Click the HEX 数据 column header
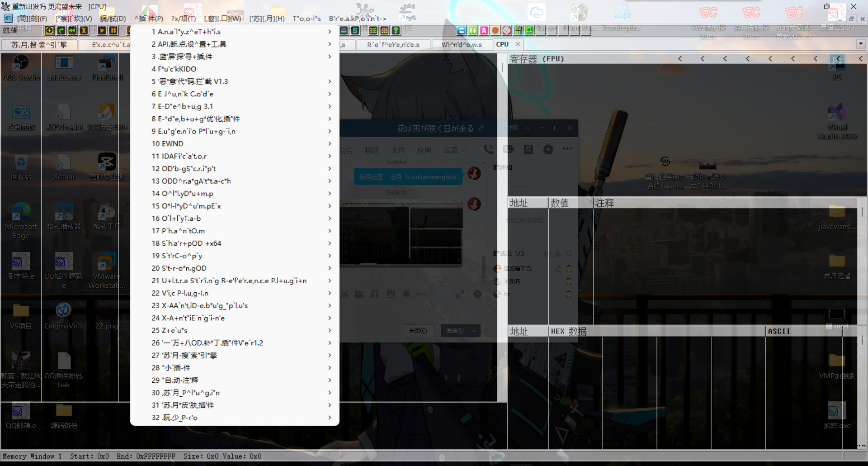 657,331
